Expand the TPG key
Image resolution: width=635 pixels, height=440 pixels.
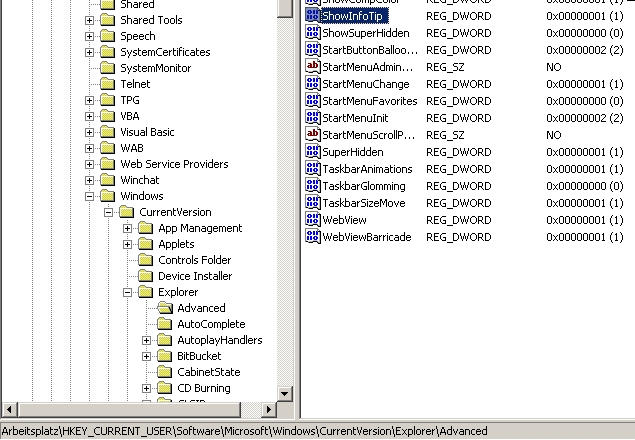tap(89, 100)
